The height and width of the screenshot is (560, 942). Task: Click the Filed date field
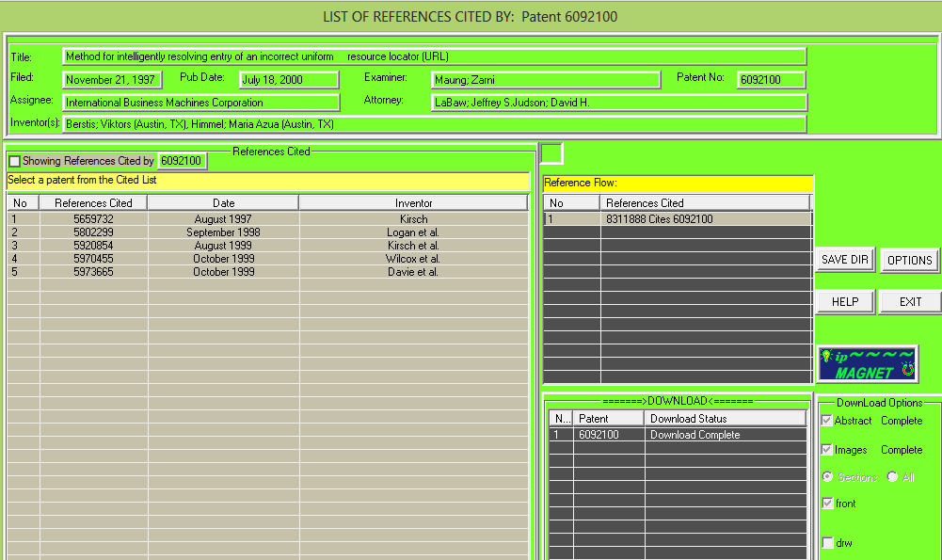coord(112,80)
